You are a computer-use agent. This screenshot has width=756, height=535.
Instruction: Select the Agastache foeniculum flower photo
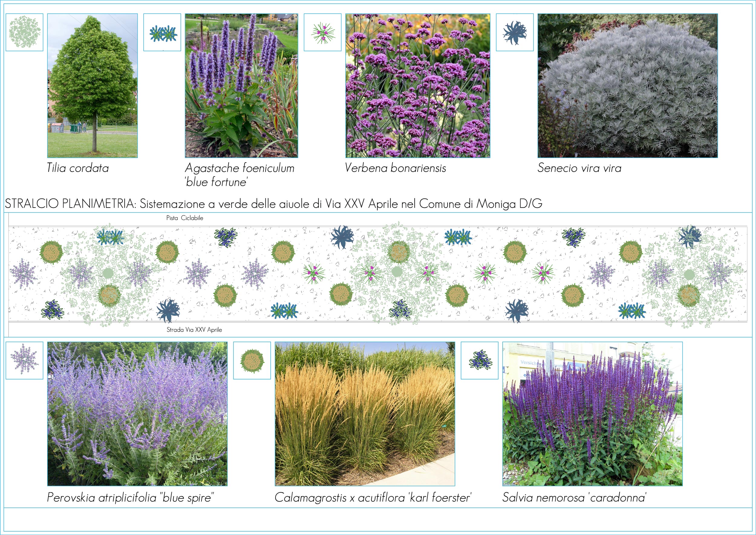click(x=241, y=86)
